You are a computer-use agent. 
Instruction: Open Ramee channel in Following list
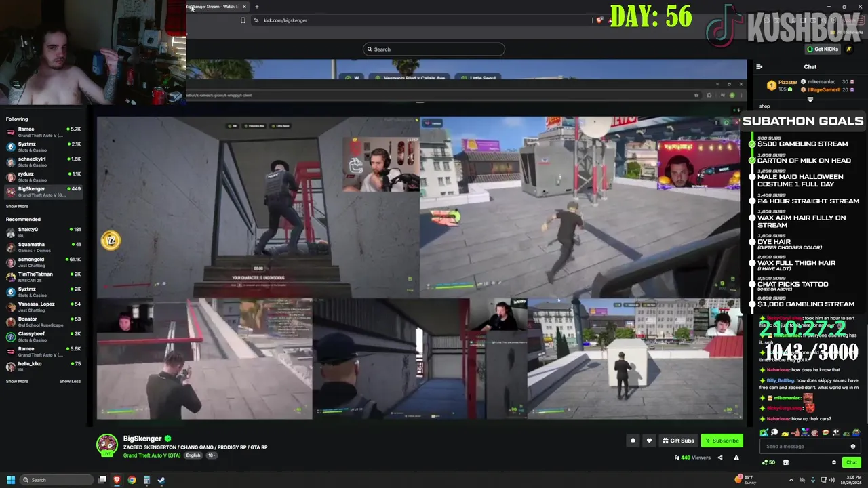click(42, 131)
